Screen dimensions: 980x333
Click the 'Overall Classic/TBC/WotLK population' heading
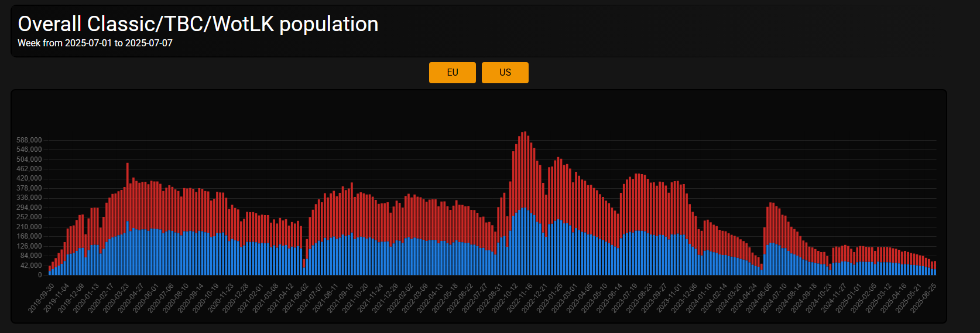(x=198, y=24)
